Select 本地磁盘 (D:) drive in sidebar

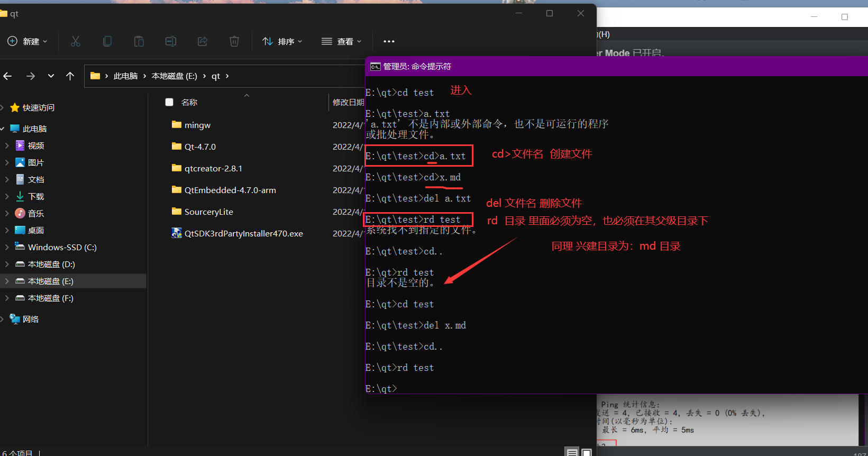51,264
